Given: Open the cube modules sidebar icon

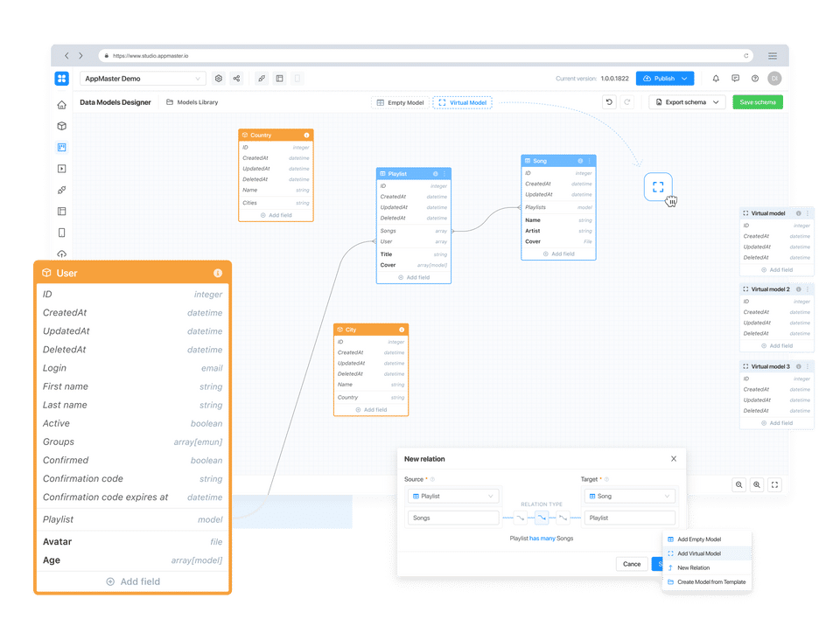Looking at the screenshot, I should 61,126.
